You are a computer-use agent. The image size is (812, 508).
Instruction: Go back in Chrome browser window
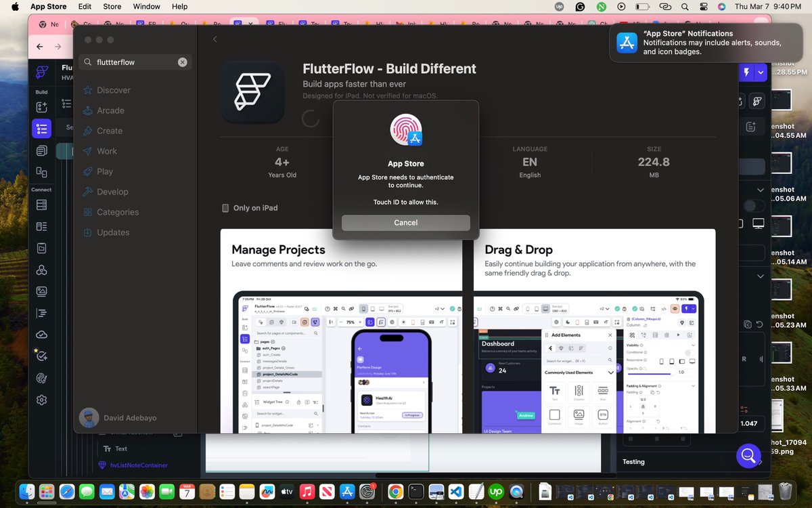[x=40, y=47]
